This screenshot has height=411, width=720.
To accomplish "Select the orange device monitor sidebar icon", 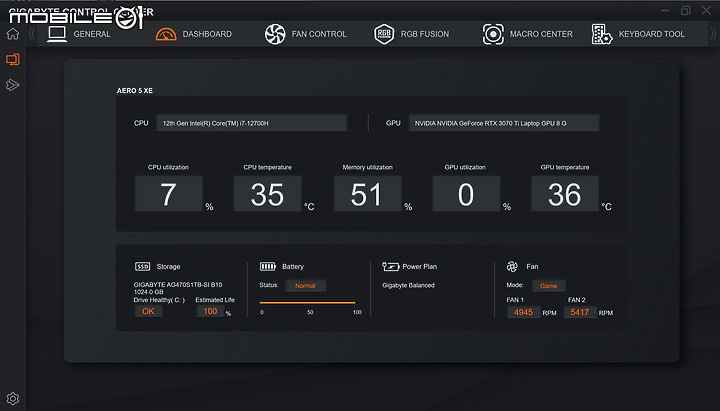I will (13, 59).
